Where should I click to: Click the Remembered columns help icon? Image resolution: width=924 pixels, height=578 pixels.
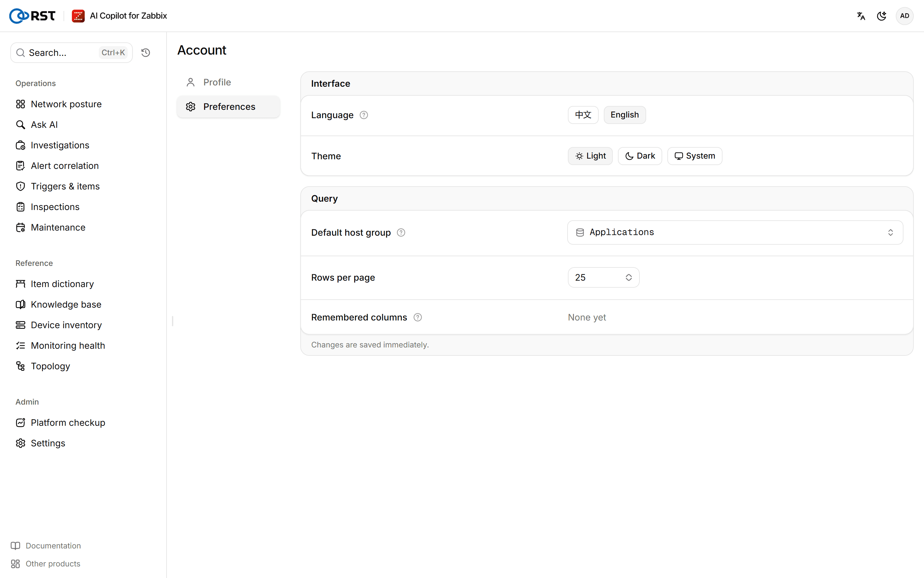(x=418, y=317)
